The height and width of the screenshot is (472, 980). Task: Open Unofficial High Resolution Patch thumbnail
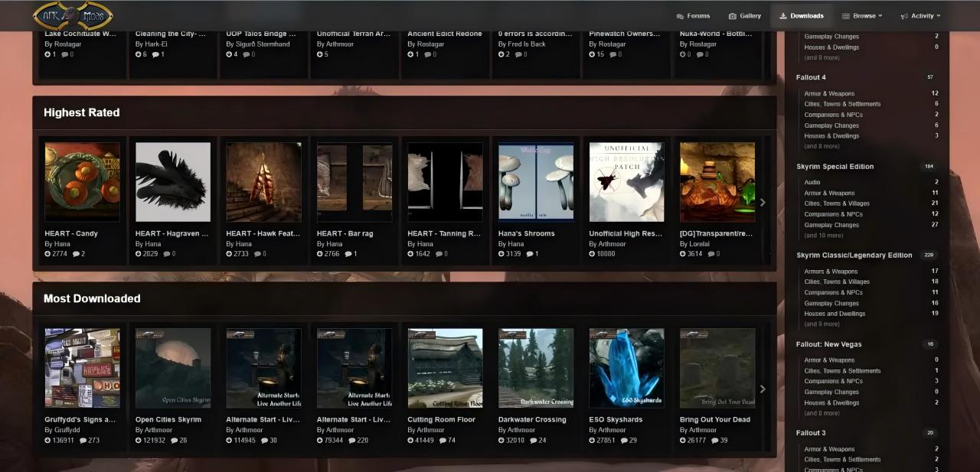tap(626, 182)
